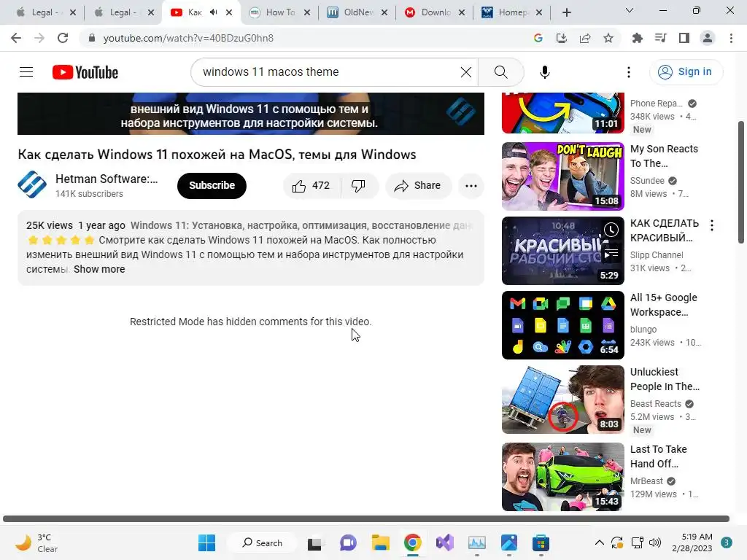Open the address bar URL field
This screenshot has height=560, width=747.
pos(305,38)
